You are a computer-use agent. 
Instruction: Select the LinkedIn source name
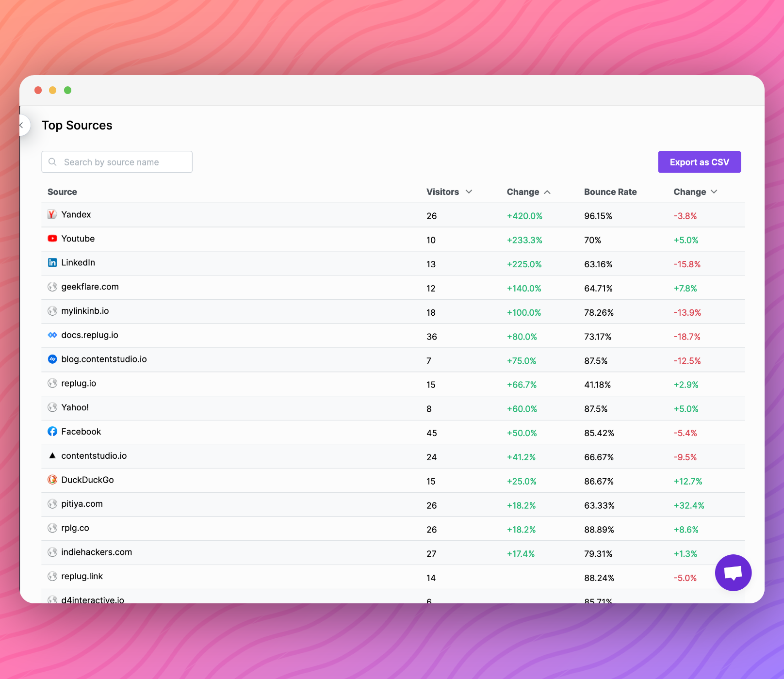coord(78,262)
